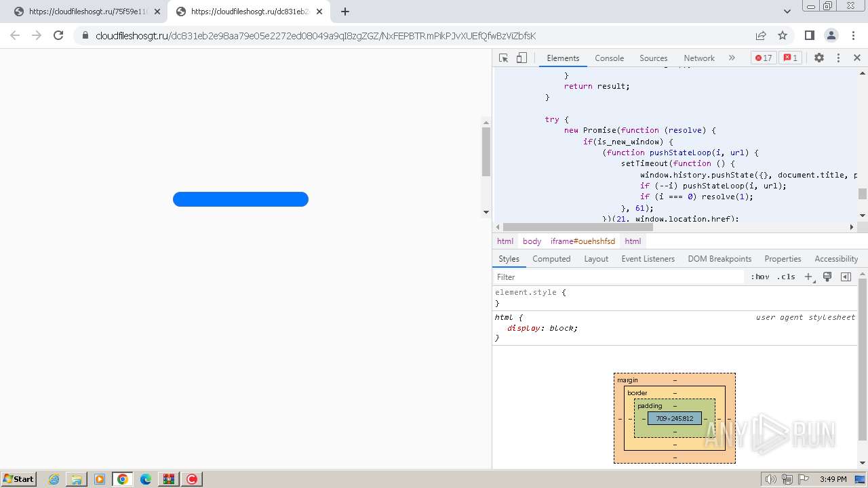
Task: Open DevTools customize three-dot menu
Action: pos(838,58)
